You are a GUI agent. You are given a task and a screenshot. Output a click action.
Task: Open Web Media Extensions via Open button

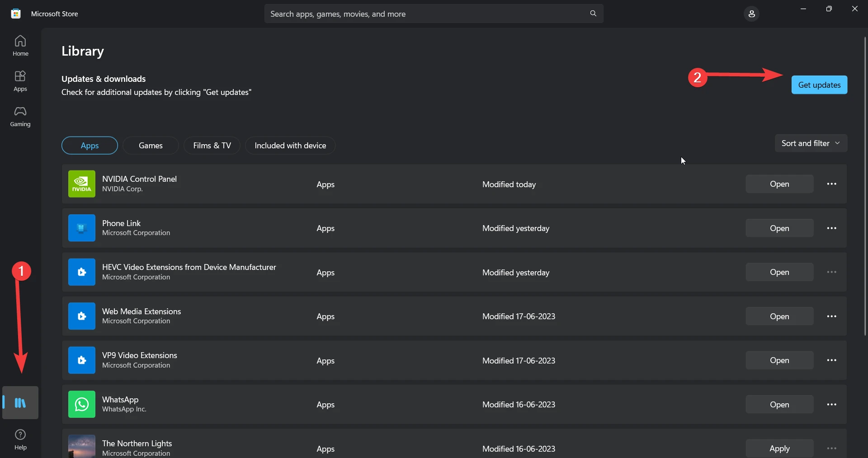[x=779, y=316]
